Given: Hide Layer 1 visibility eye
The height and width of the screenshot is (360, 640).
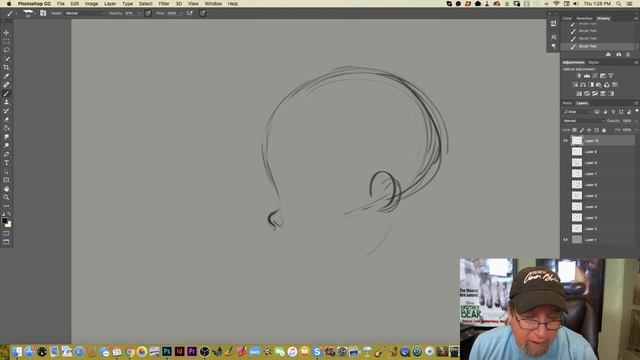Looking at the screenshot, I should click(566, 240).
